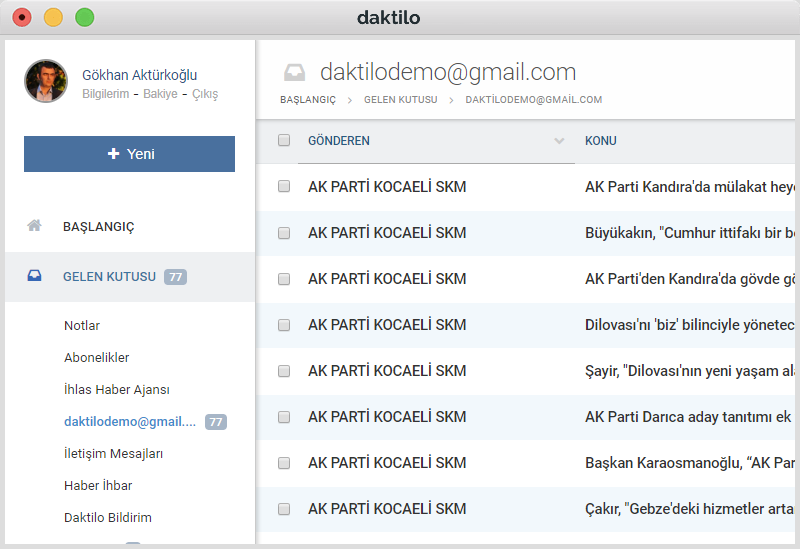Click the inbox tray icon beside GELEN KUTUSU
This screenshot has width=800, height=549.
(x=34, y=276)
